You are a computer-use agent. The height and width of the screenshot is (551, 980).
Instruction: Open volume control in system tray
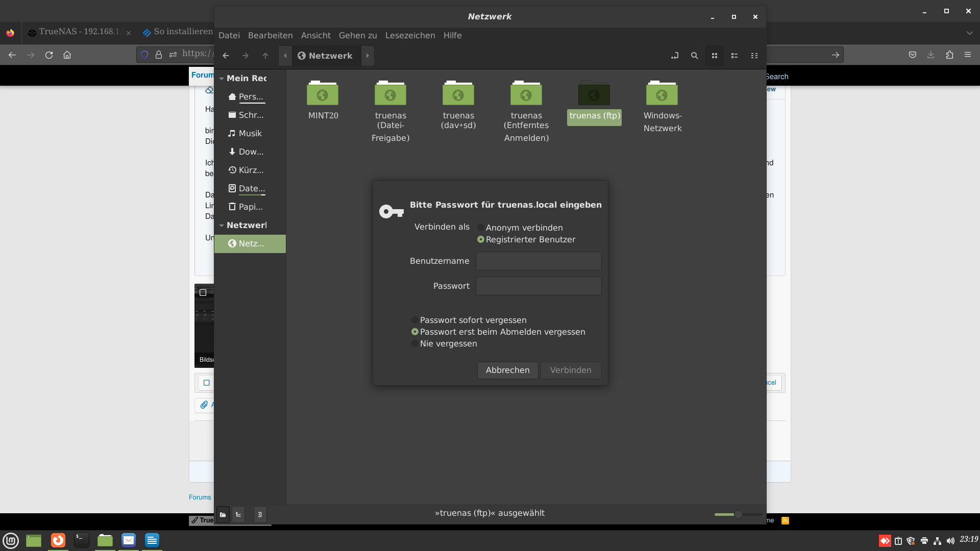point(950,541)
